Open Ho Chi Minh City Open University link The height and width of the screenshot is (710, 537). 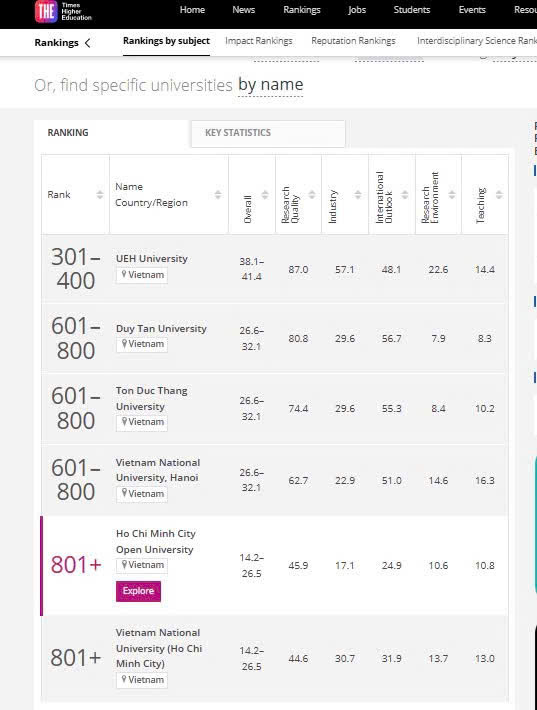point(156,541)
